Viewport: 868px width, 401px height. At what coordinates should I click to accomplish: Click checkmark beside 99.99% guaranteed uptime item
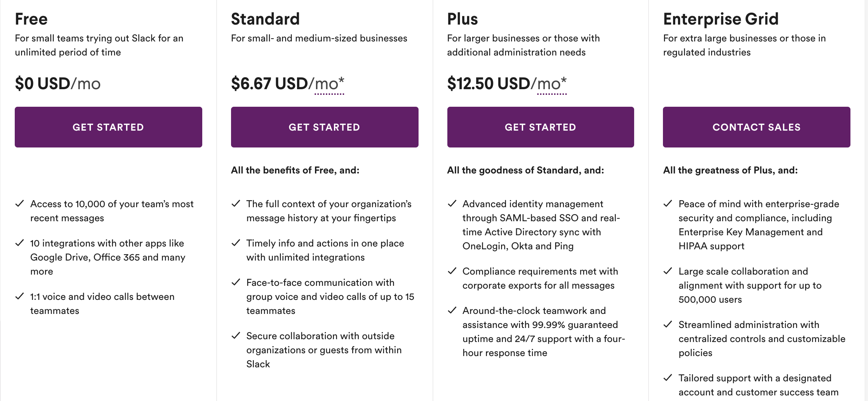(x=452, y=310)
